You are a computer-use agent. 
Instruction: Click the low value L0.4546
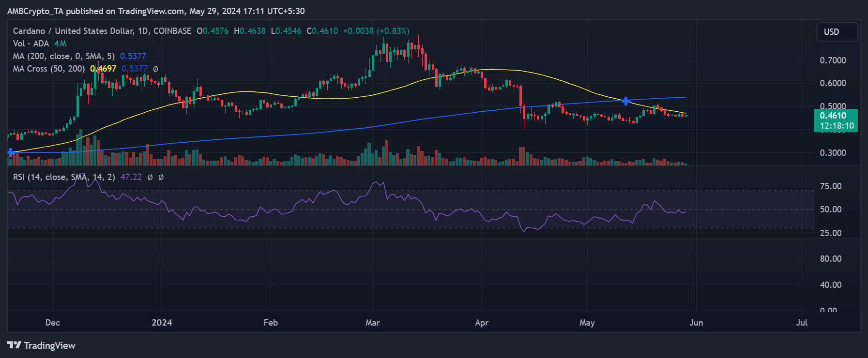(286, 31)
